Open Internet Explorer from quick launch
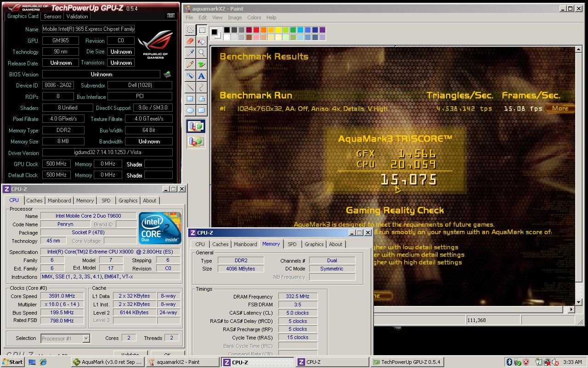 pos(43,362)
